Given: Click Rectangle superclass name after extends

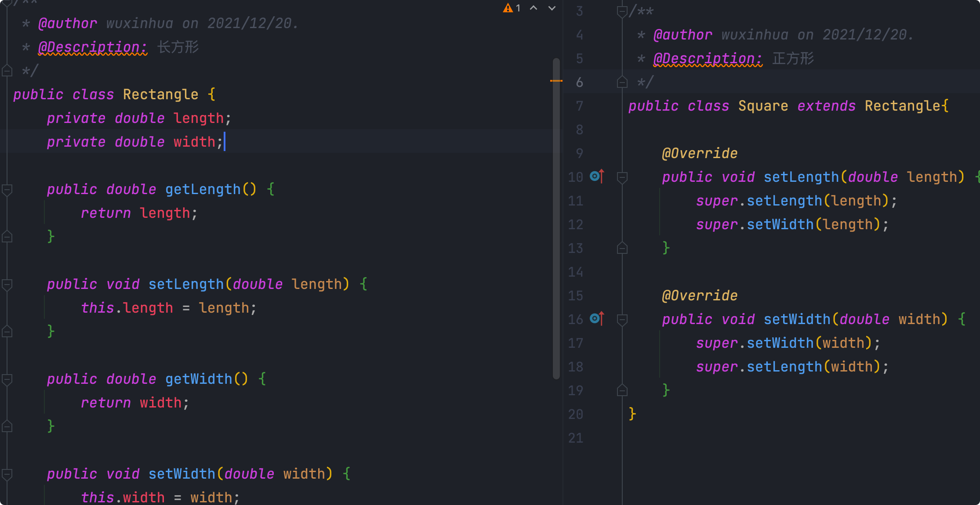Looking at the screenshot, I should click(x=902, y=106).
